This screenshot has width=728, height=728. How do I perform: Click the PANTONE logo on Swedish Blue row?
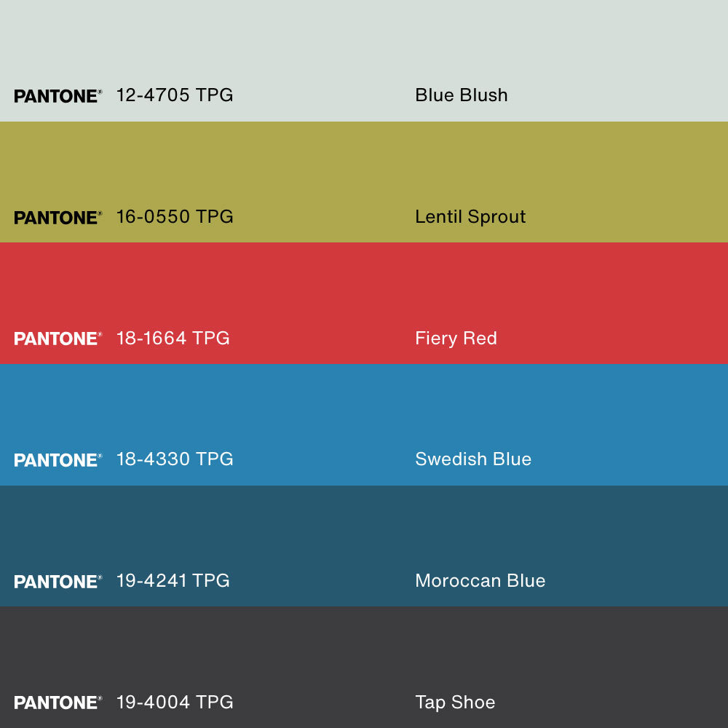click(x=58, y=460)
